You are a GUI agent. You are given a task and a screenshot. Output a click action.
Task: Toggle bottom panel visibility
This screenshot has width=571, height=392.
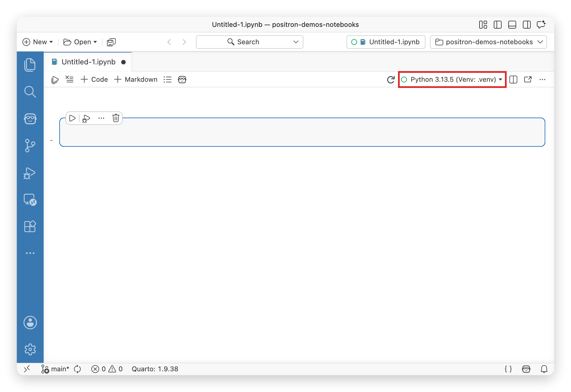(x=512, y=25)
